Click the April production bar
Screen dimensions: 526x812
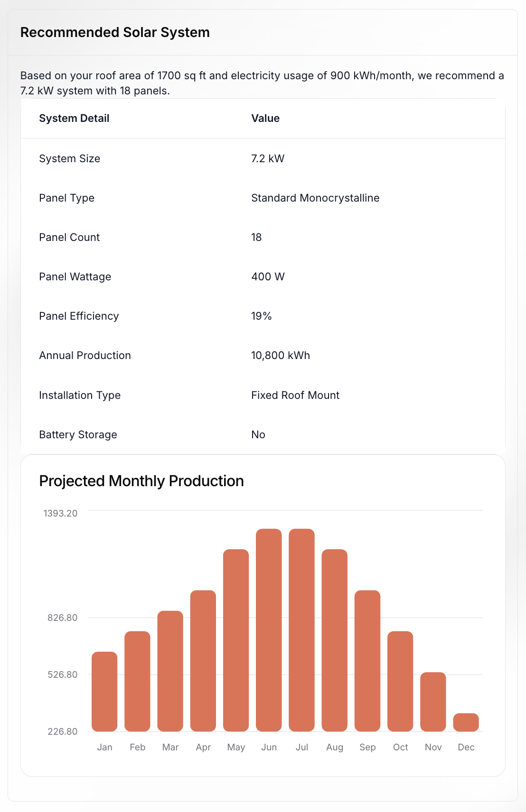pyautogui.click(x=203, y=661)
